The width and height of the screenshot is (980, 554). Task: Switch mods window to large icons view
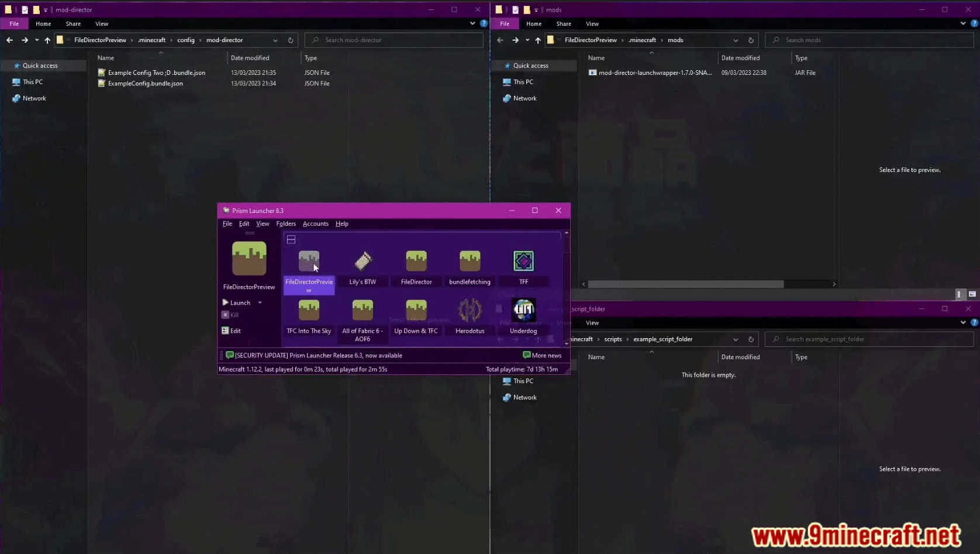pos(972,294)
